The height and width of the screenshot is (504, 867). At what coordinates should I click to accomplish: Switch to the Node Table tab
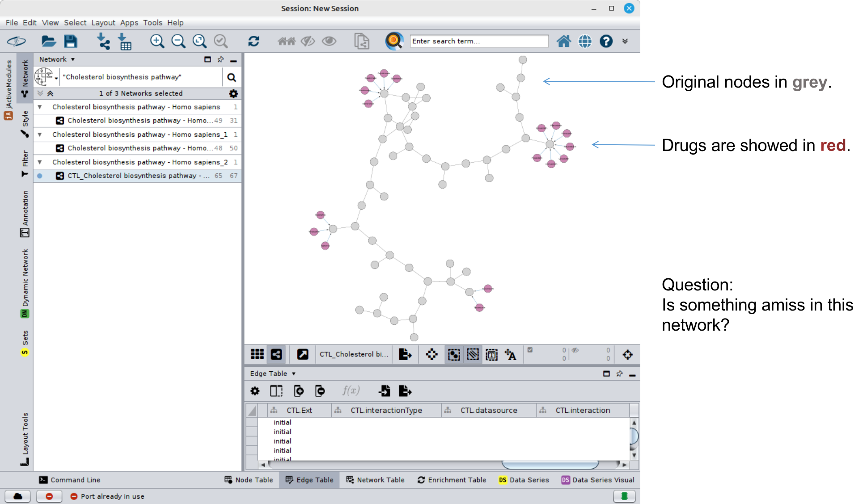[x=249, y=479]
